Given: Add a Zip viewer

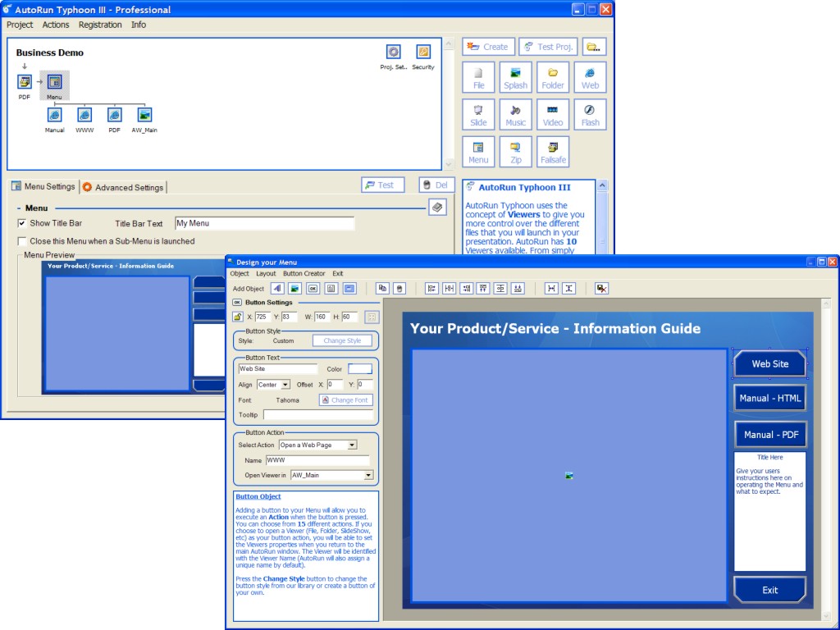Looking at the screenshot, I should pos(516,152).
